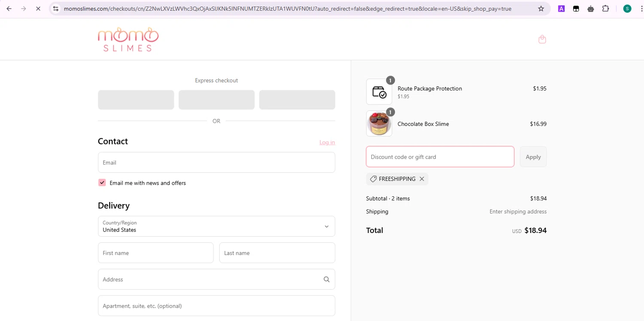The width and height of the screenshot is (644, 321).
Task: Click the browser forward arrow
Action: tap(24, 9)
